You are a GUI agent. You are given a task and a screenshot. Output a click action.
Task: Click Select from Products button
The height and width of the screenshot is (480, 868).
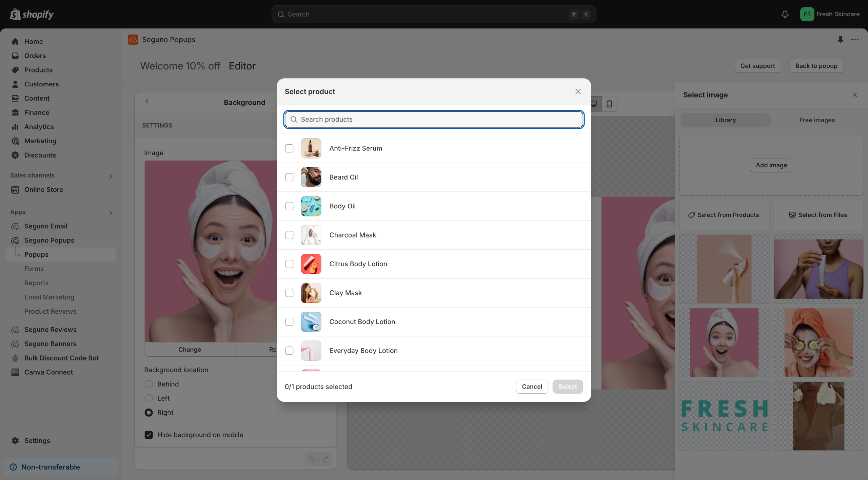click(724, 215)
